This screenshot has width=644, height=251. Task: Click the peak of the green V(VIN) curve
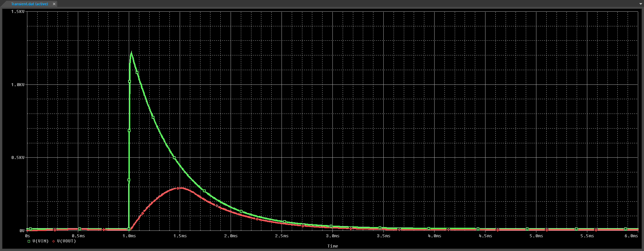point(131,53)
